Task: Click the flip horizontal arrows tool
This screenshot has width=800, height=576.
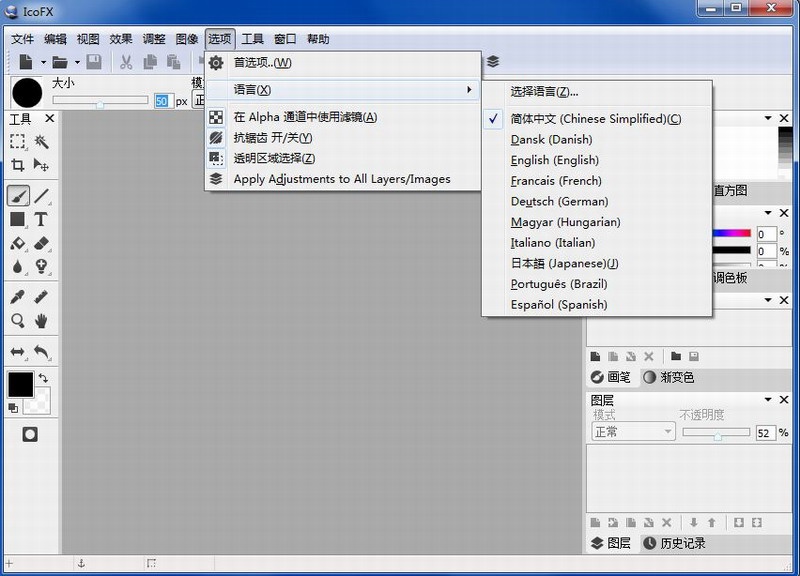Action: point(17,352)
